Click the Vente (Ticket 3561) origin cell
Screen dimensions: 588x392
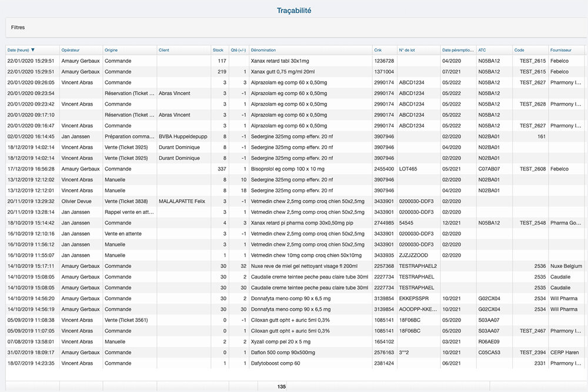pos(126,320)
